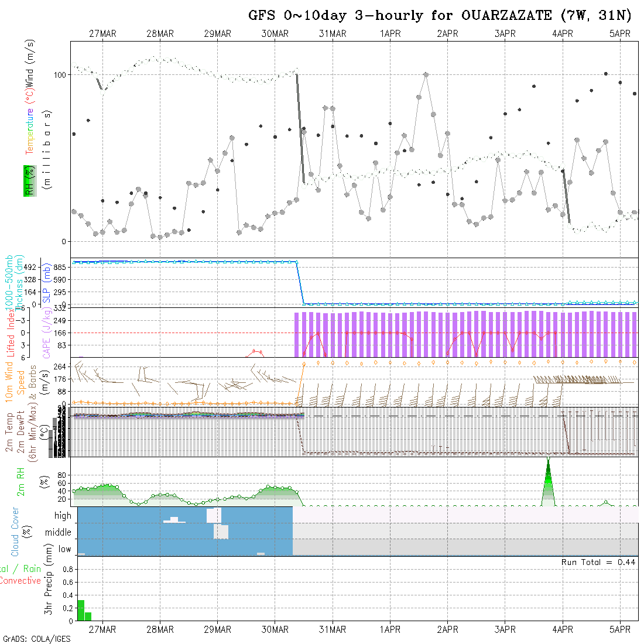The image size is (644, 644).
Task: Click the 88 wind speed tick value
Action: [x=61, y=392]
